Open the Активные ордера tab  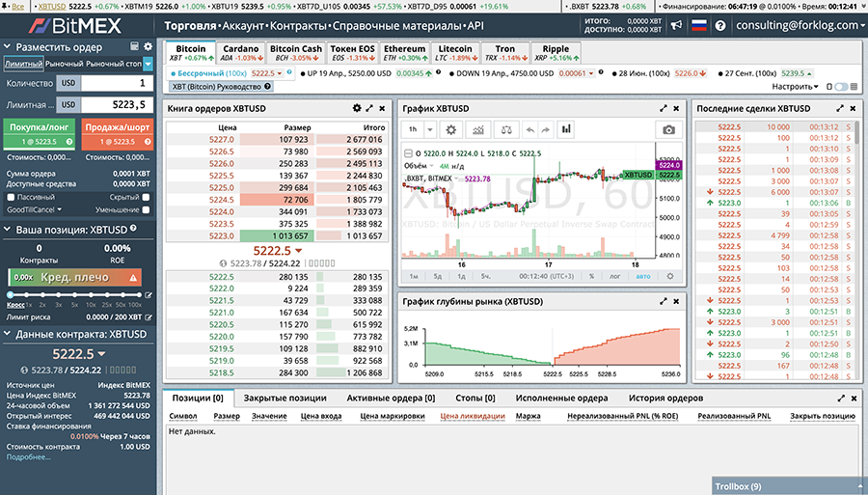(391, 398)
